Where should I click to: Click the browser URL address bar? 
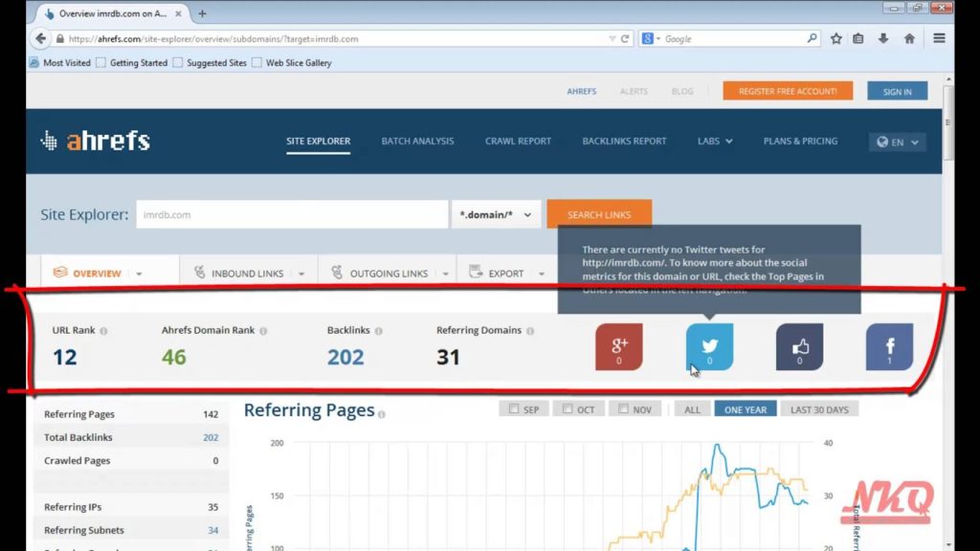click(x=338, y=38)
